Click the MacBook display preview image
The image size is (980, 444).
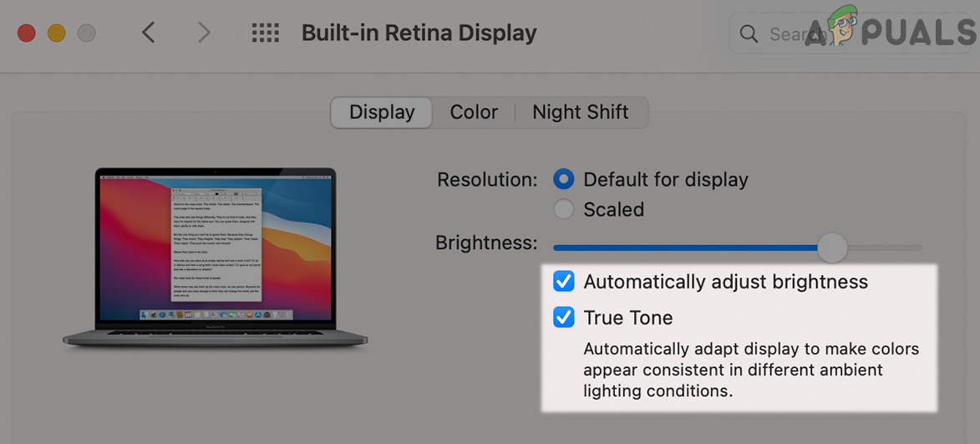(x=216, y=255)
